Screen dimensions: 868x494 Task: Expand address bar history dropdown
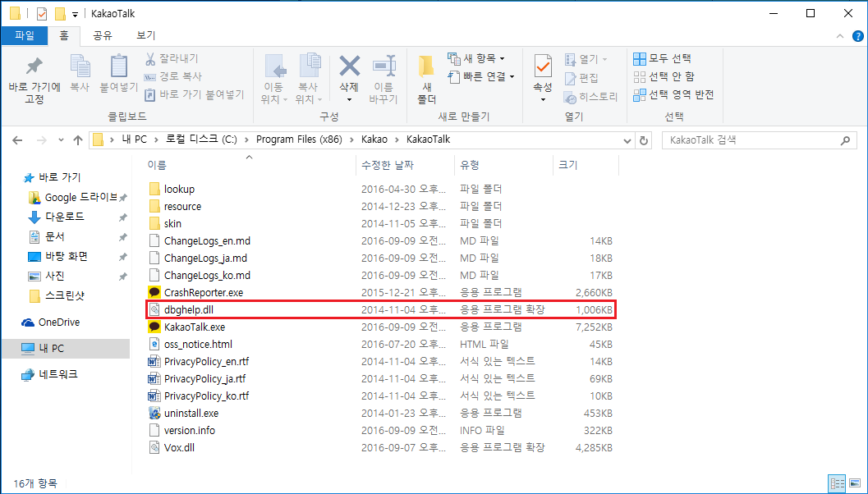click(627, 140)
